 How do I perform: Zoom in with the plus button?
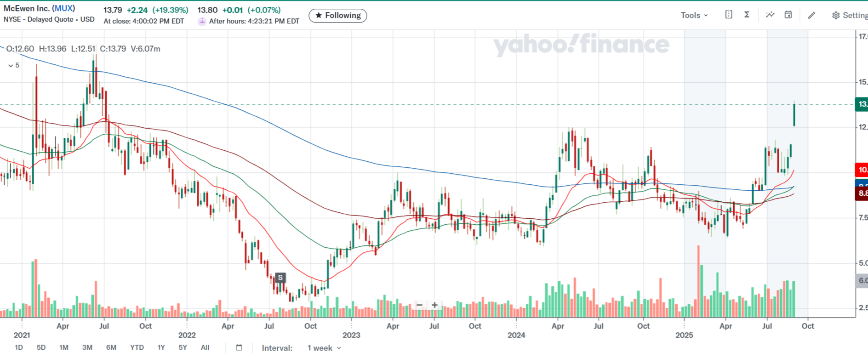[x=434, y=305]
